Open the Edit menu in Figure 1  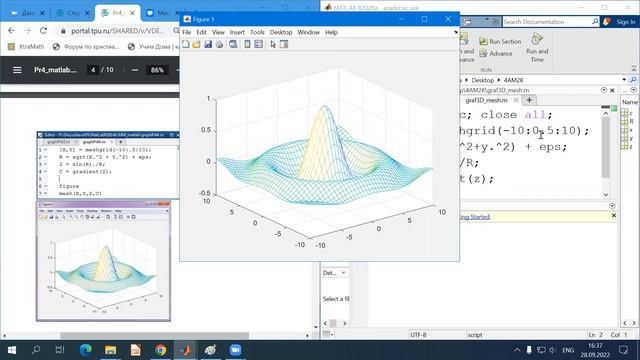202,32
